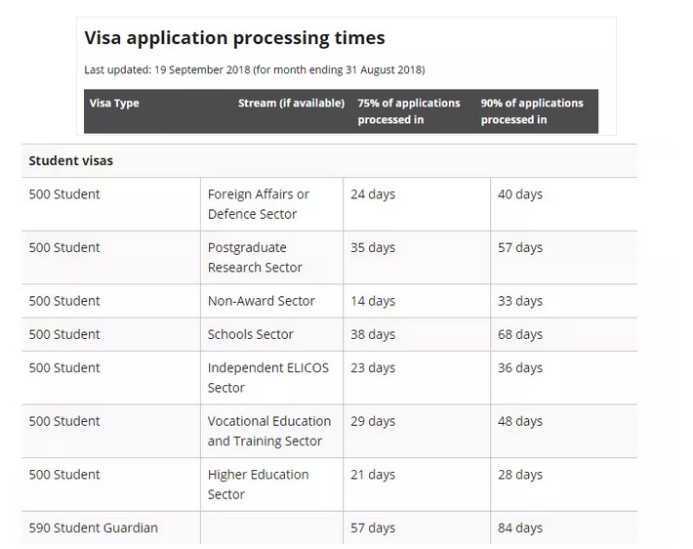Click the "75% of applications processed in" header
The image size is (693, 549).
pyautogui.click(x=409, y=111)
